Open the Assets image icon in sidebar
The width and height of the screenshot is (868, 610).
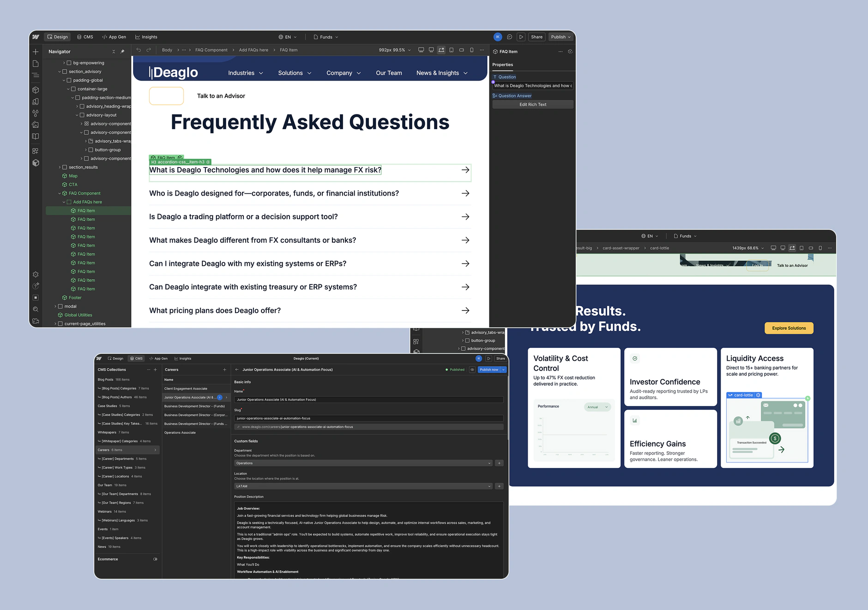tap(36, 125)
